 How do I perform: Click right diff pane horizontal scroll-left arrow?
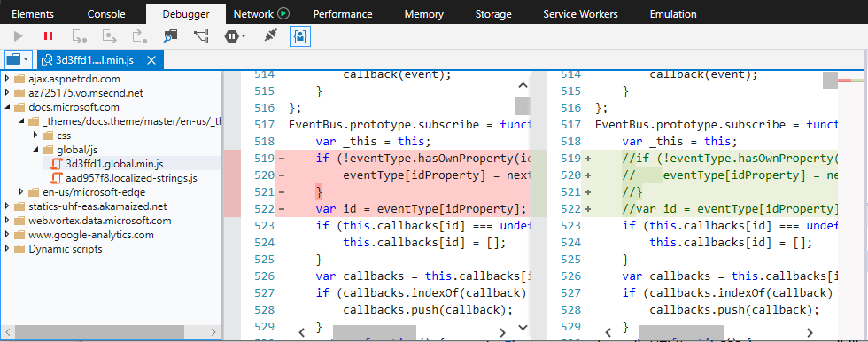[608, 332]
